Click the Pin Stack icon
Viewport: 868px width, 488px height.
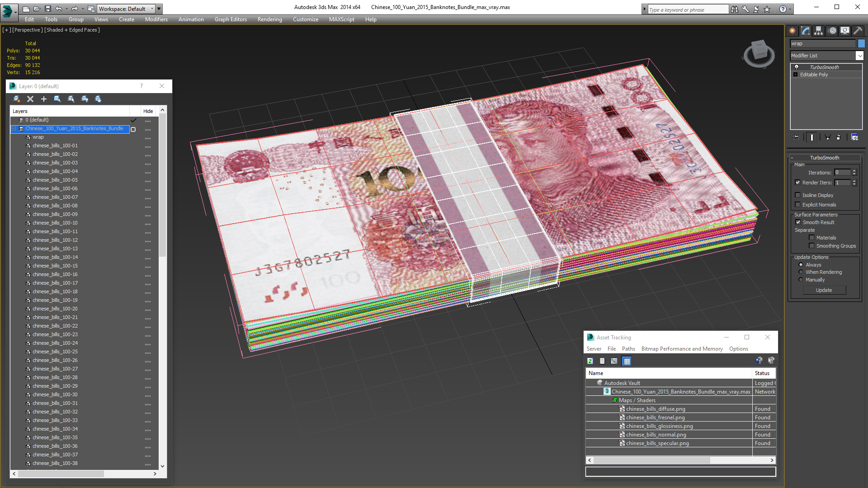(796, 137)
